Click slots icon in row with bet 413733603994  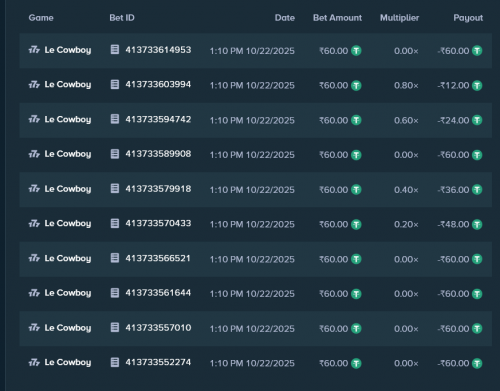click(34, 85)
